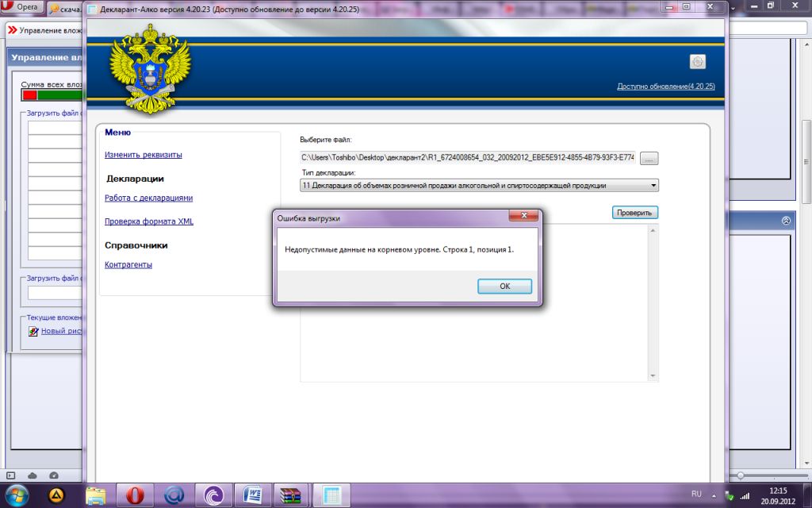812x508 pixels.
Task: Open Работа с декларациями in the menu
Action: pyautogui.click(x=148, y=198)
